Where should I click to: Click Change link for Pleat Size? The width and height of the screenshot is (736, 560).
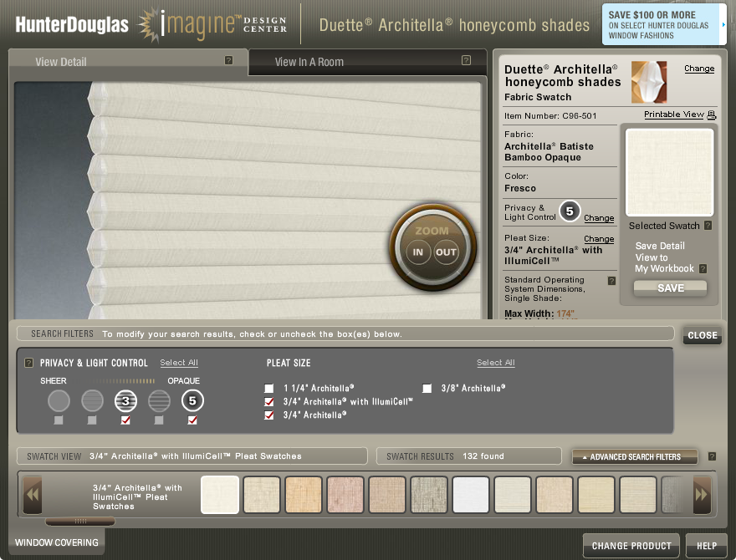click(x=599, y=239)
